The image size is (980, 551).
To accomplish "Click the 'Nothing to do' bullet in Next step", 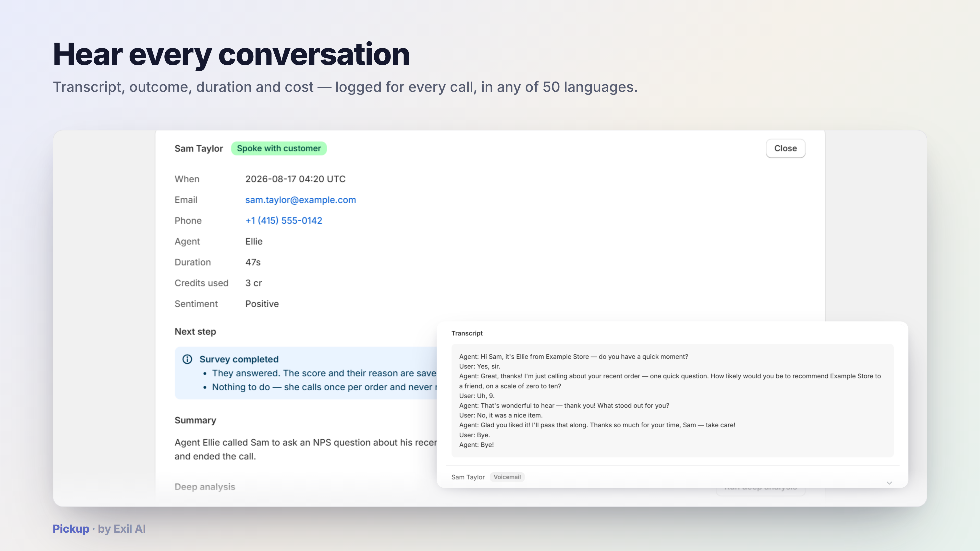I will tap(324, 387).
